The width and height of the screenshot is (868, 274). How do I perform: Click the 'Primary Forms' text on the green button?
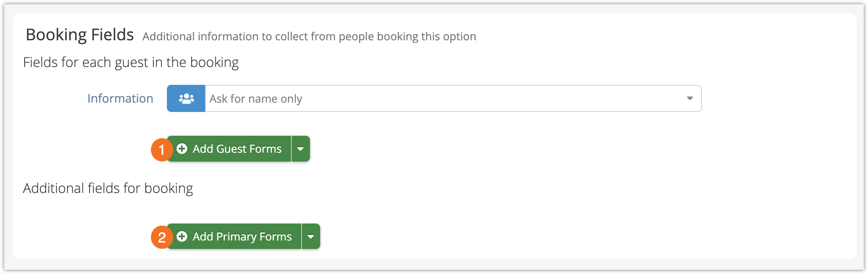(x=254, y=237)
